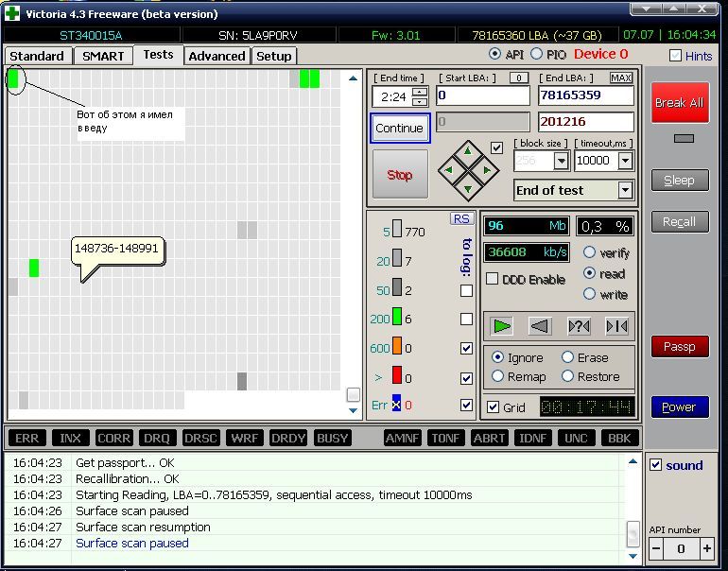This screenshot has height=571, width=728.
Task: Click the random access butterfly icon
Action: coord(579,326)
